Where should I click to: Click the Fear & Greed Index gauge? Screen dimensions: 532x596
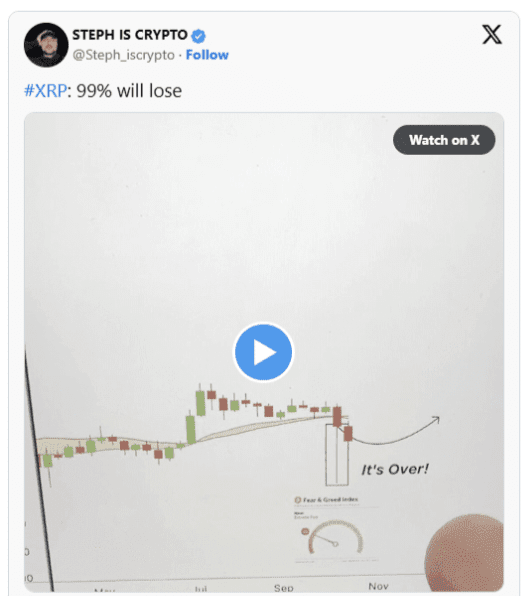point(335,537)
